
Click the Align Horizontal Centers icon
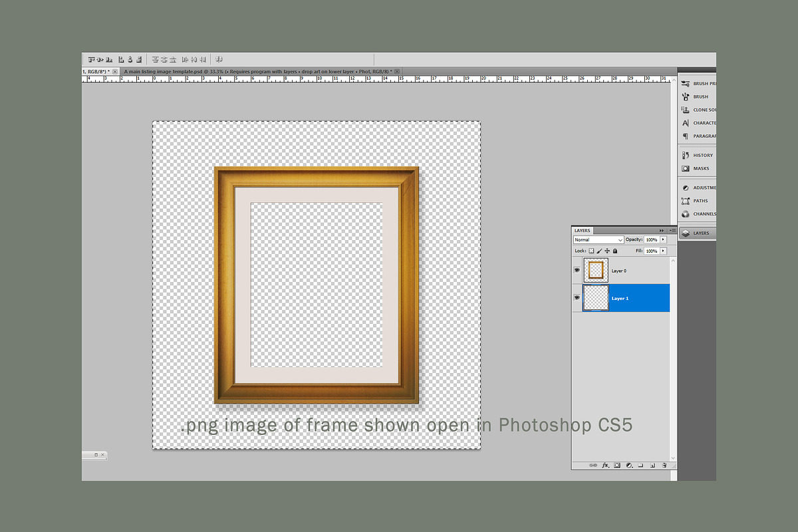[130, 59]
